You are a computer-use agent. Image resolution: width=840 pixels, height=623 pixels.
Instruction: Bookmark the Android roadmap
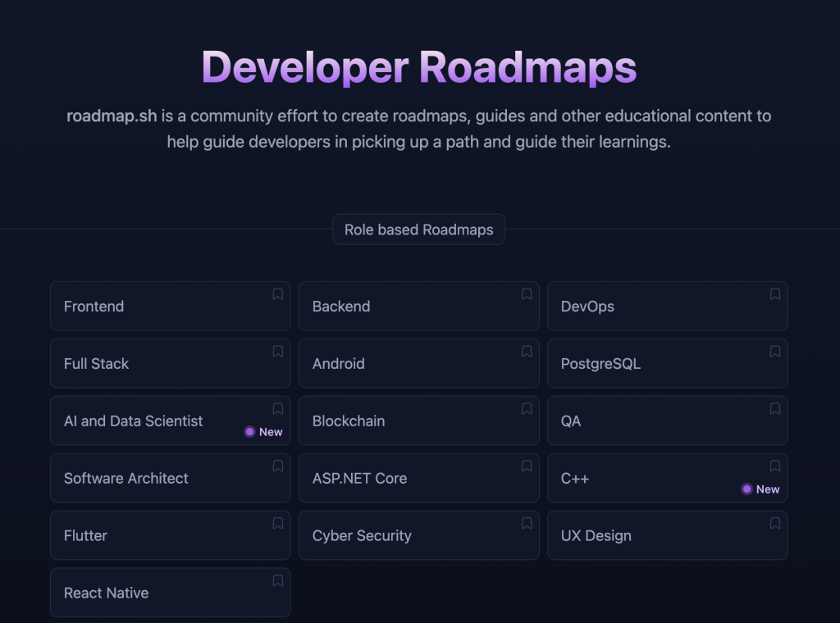[527, 351]
